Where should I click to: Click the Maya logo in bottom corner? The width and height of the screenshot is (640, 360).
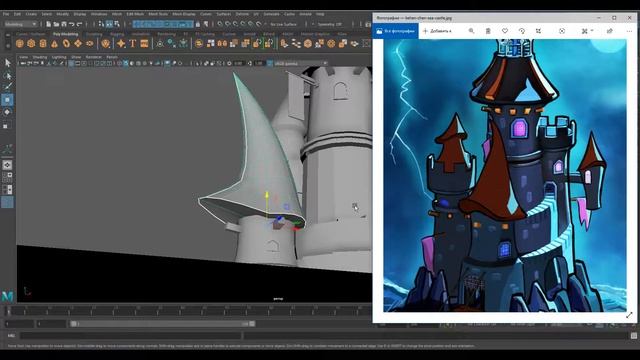7,296
